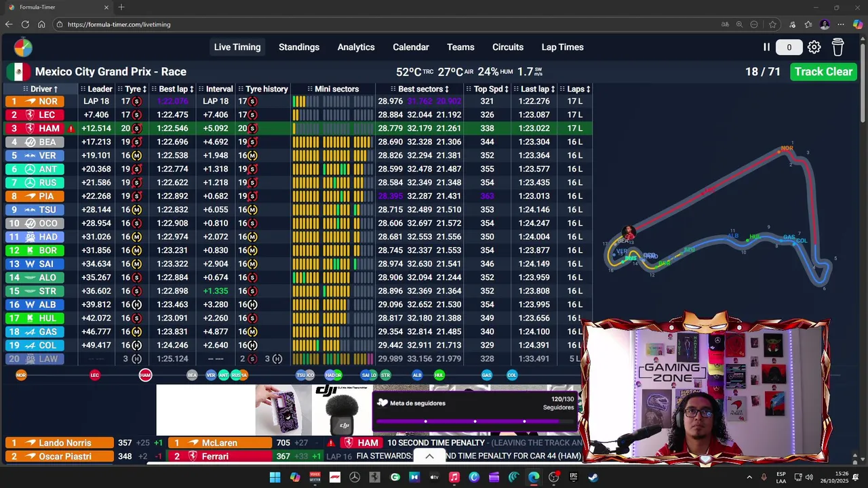Viewport: 868px width, 488px height.
Task: Sort by the Top Spd column
Action: [488, 89]
